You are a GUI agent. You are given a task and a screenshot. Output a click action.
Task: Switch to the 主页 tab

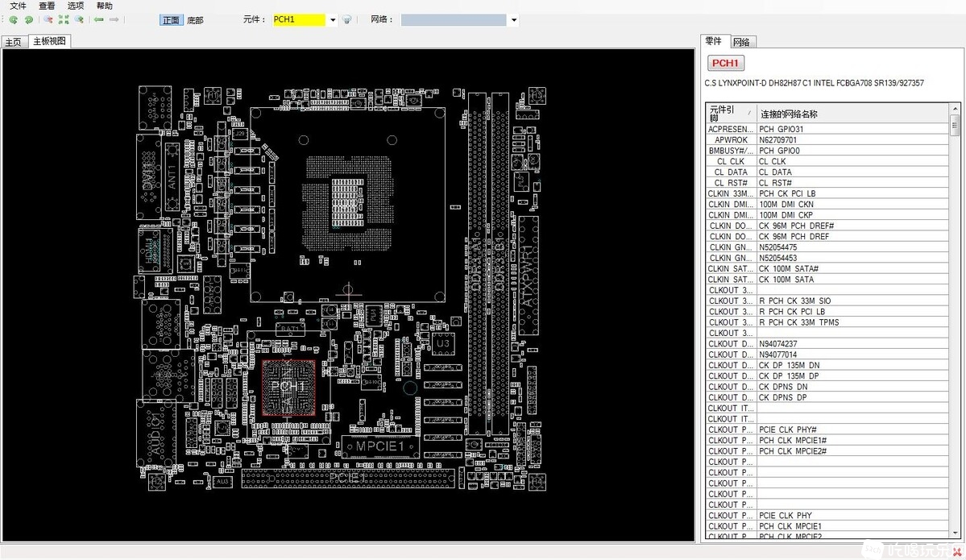[x=14, y=42]
